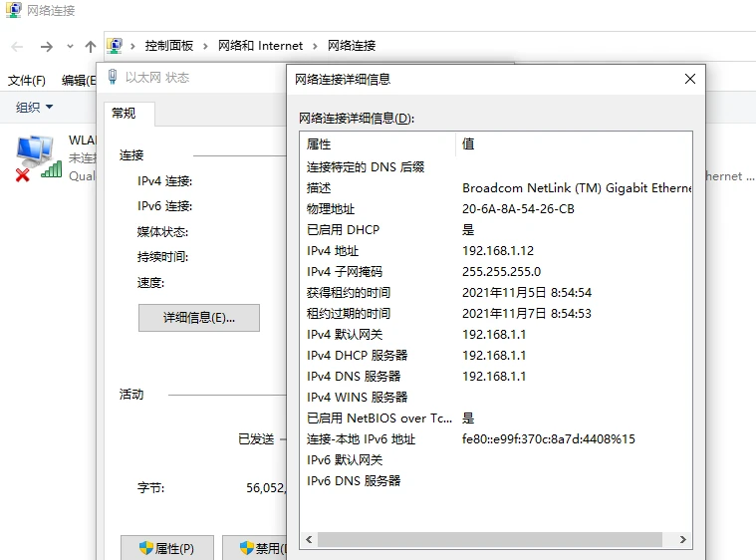Expand the chevron before 控制面板 breadcrumb
The height and width of the screenshot is (560, 756).
(x=132, y=46)
